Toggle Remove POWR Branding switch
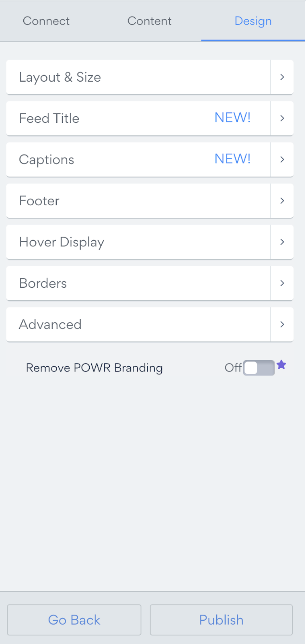 pos(259,368)
